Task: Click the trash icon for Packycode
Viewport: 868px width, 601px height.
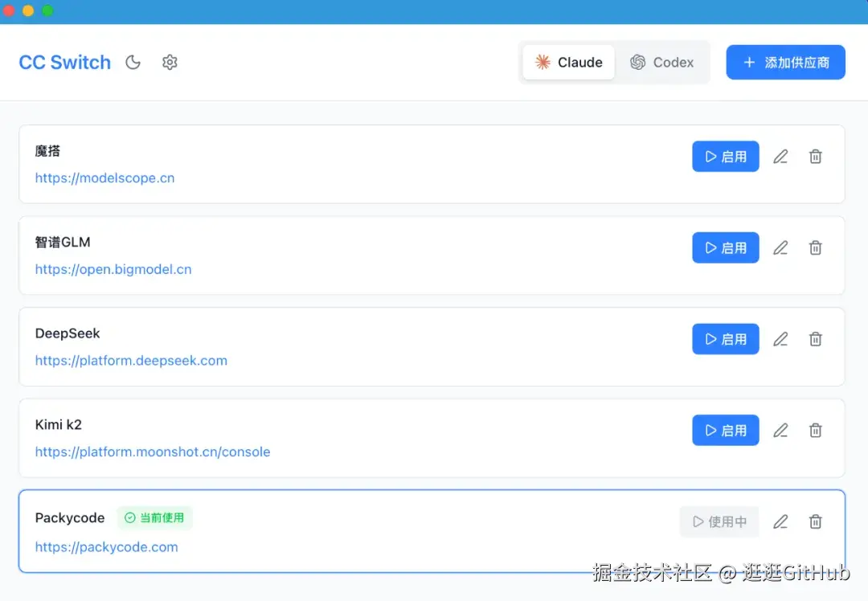Action: pyautogui.click(x=815, y=521)
